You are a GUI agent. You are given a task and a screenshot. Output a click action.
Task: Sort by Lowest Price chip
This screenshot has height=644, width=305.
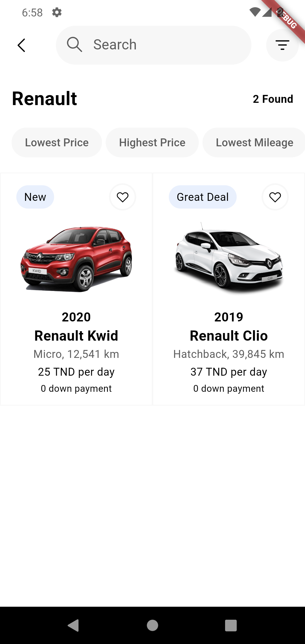57,143
